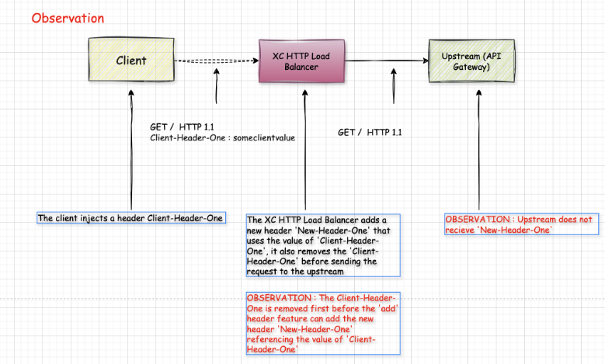Click short arrow pointing at solid connector
This screenshot has width=605, height=364.
[x=394, y=86]
